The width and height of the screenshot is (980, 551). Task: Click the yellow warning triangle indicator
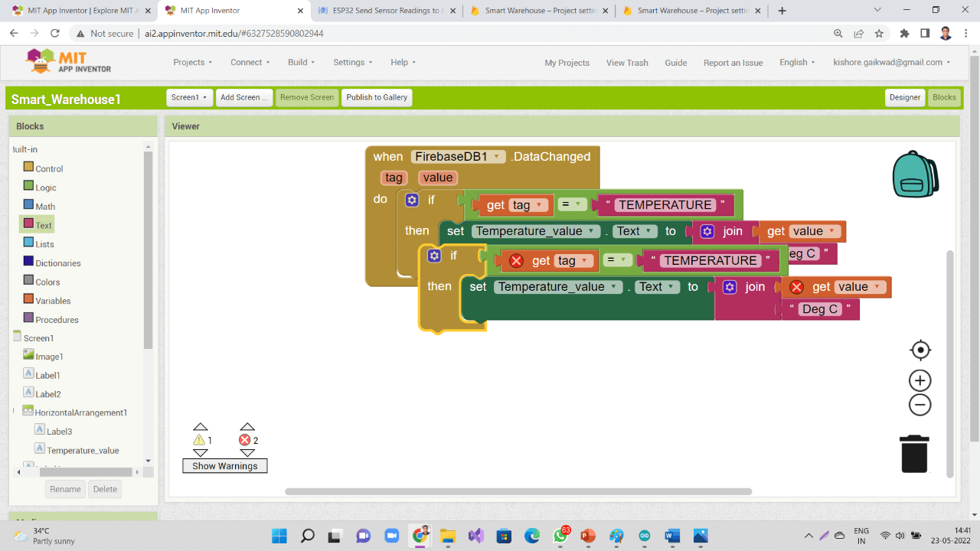point(199,440)
